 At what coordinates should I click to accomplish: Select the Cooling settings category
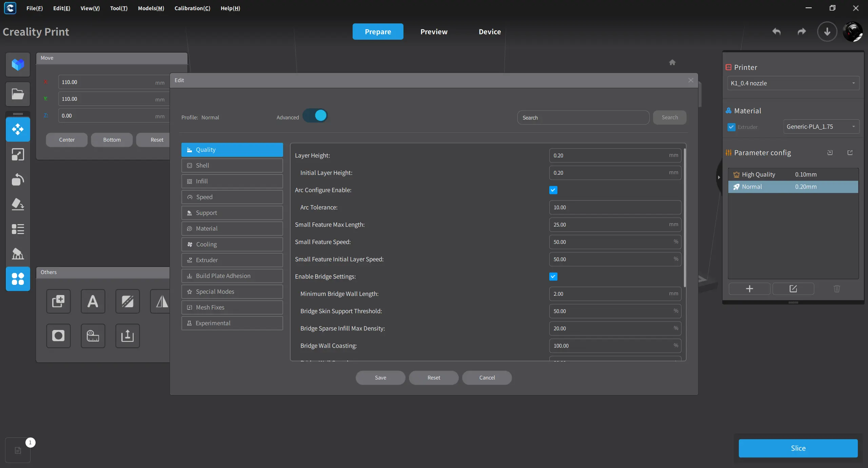coord(232,244)
